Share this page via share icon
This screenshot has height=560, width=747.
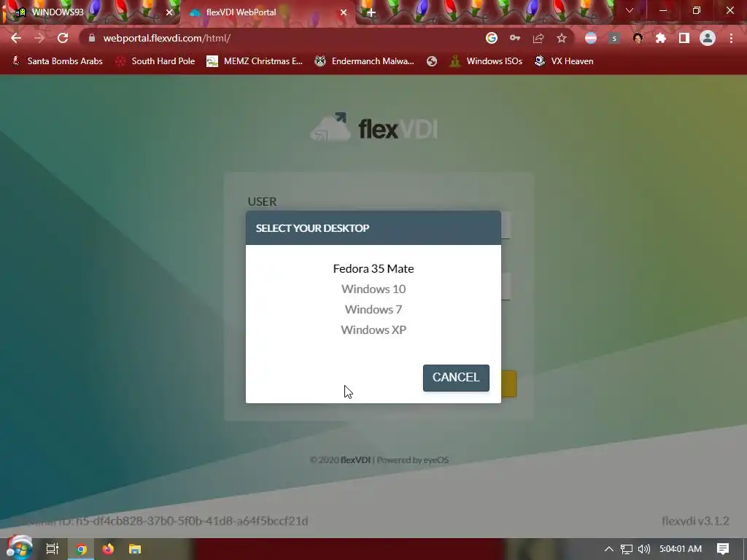(x=538, y=38)
